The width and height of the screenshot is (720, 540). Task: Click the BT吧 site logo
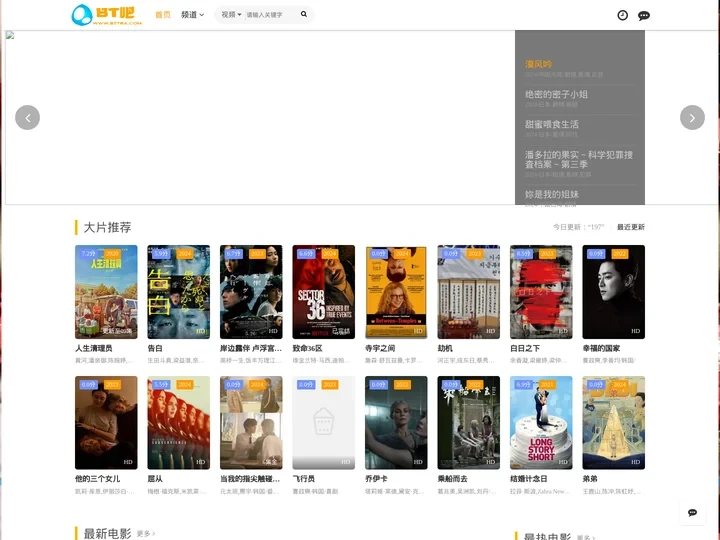(107, 15)
